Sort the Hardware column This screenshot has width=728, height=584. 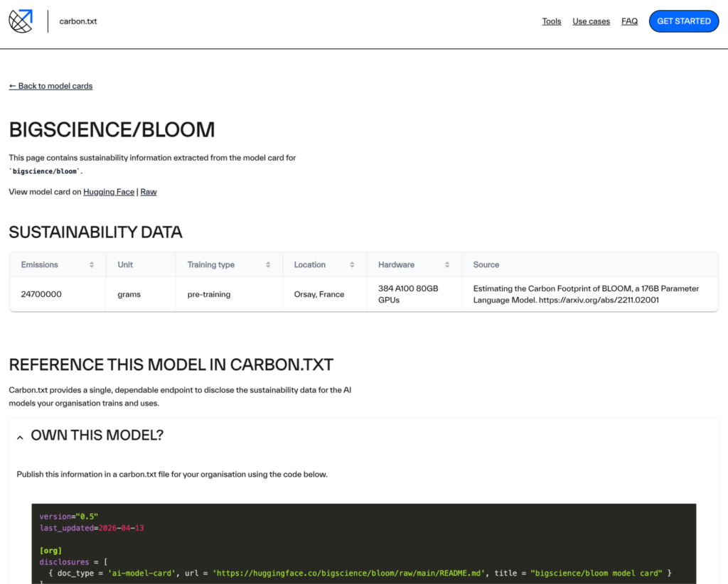pyautogui.click(x=449, y=264)
